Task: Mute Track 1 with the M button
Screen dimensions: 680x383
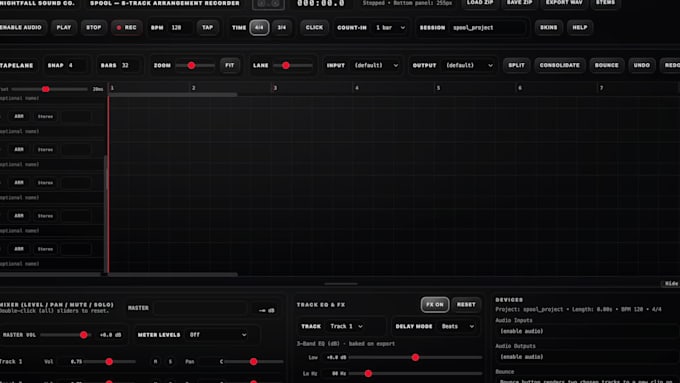Action: [x=155, y=361]
